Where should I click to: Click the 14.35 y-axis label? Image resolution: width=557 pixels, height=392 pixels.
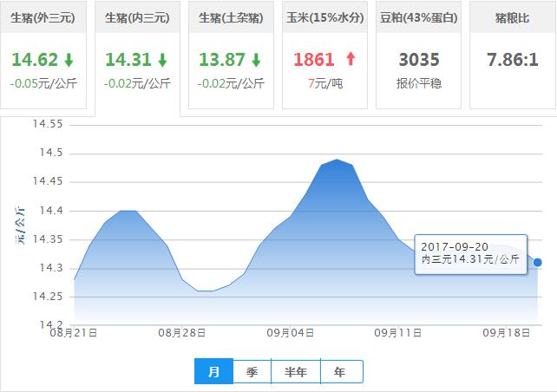(x=48, y=239)
